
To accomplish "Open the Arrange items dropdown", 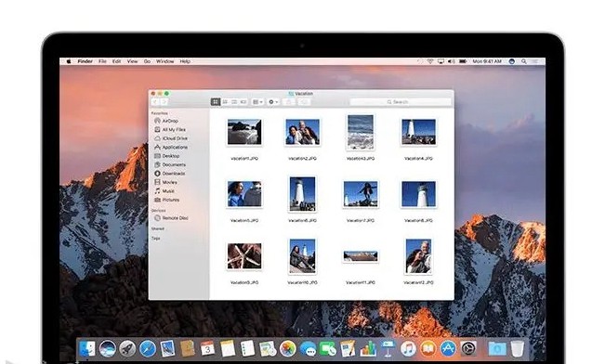I will 257,102.
